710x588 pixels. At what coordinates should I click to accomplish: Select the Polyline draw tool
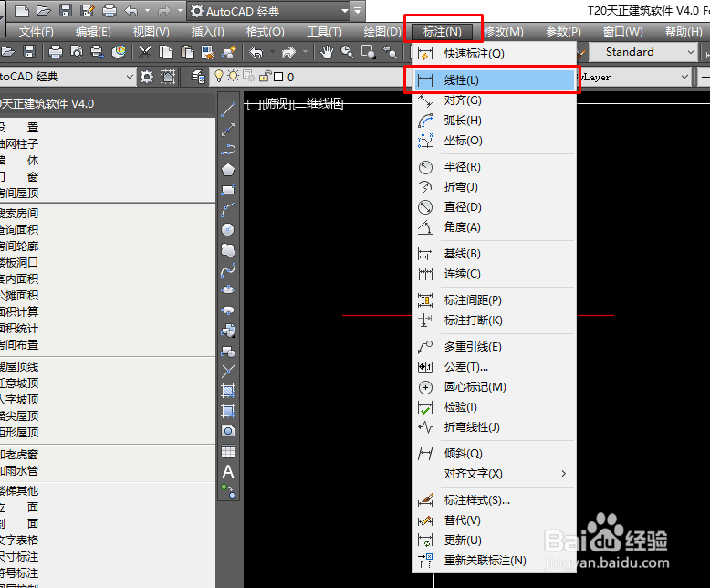pyautogui.click(x=228, y=150)
